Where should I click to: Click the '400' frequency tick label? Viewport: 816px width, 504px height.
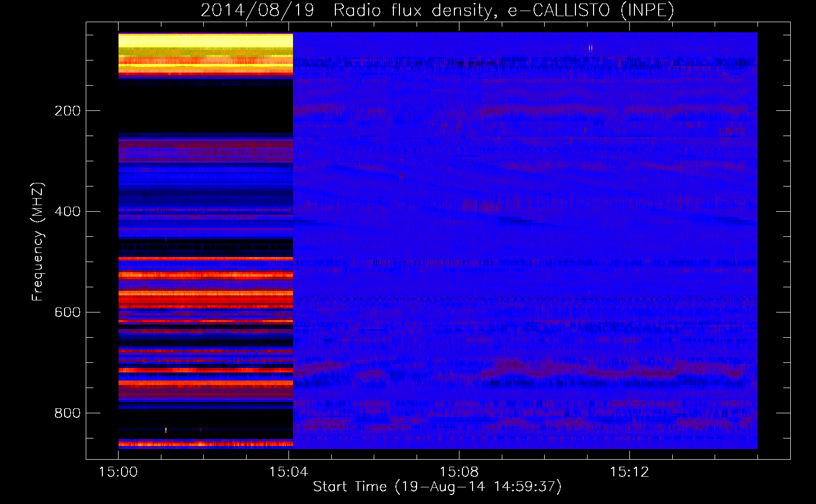click(x=68, y=212)
